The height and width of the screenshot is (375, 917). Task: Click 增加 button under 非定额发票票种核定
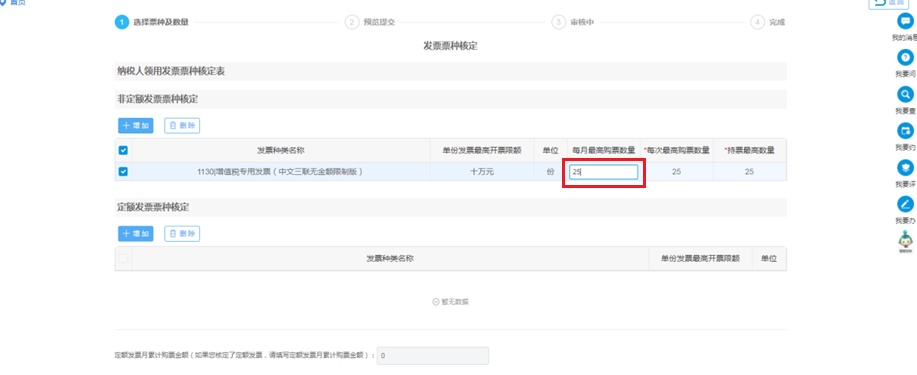pyautogui.click(x=136, y=126)
